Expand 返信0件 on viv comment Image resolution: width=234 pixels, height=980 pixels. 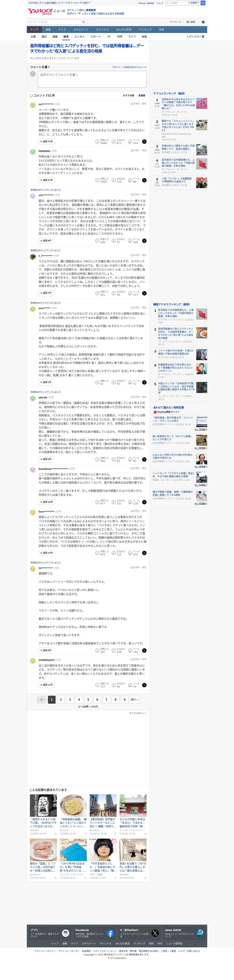[x=46, y=241]
